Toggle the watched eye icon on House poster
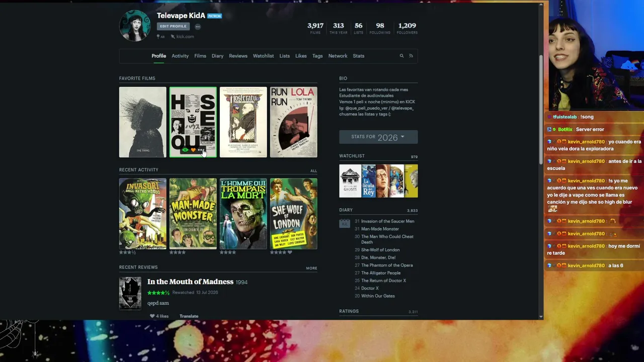The image size is (644, 362). click(x=185, y=150)
